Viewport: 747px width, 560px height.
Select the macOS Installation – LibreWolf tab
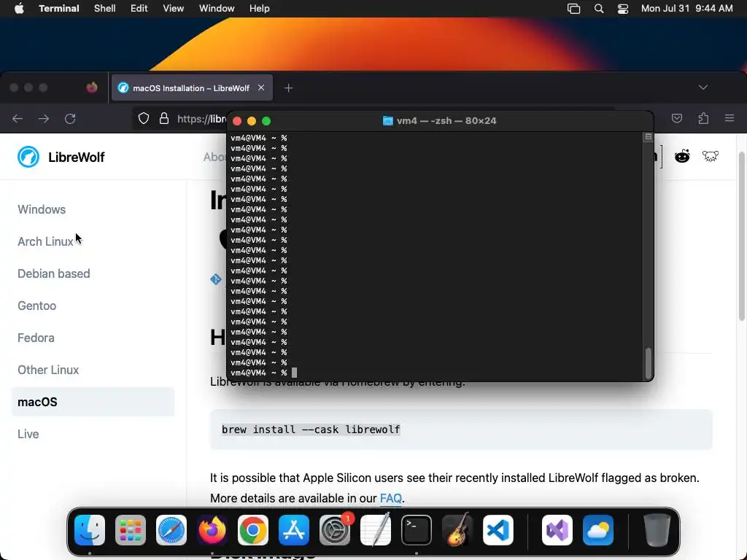point(191,88)
